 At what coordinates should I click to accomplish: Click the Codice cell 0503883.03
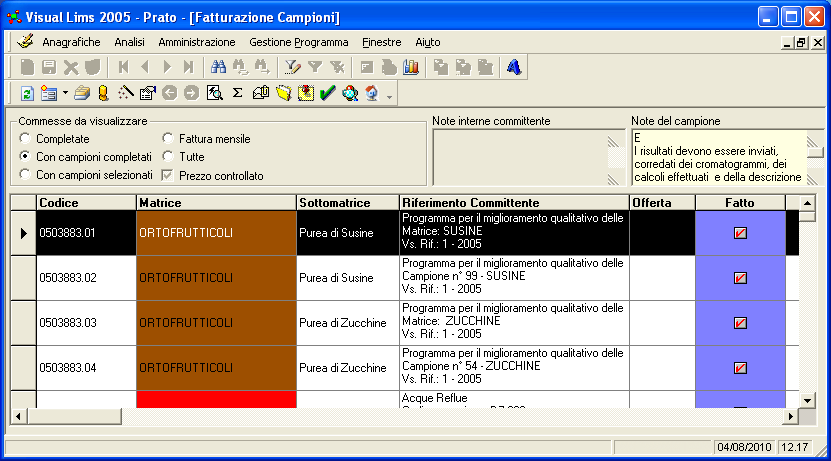pos(86,323)
